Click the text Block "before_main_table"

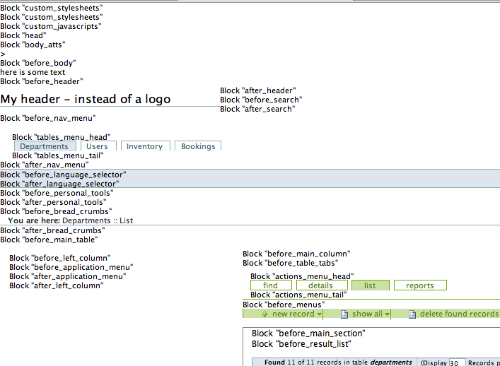pyautogui.click(x=49, y=240)
